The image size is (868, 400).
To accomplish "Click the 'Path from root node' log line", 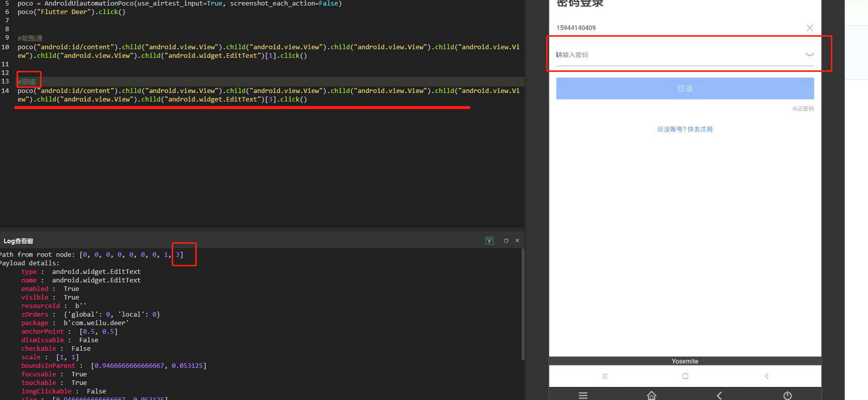I will [91, 255].
